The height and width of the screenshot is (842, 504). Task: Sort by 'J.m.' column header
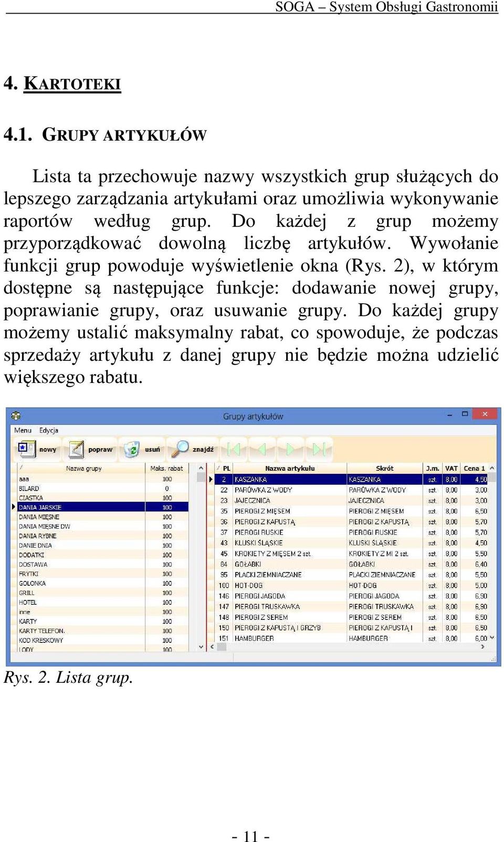point(433,468)
